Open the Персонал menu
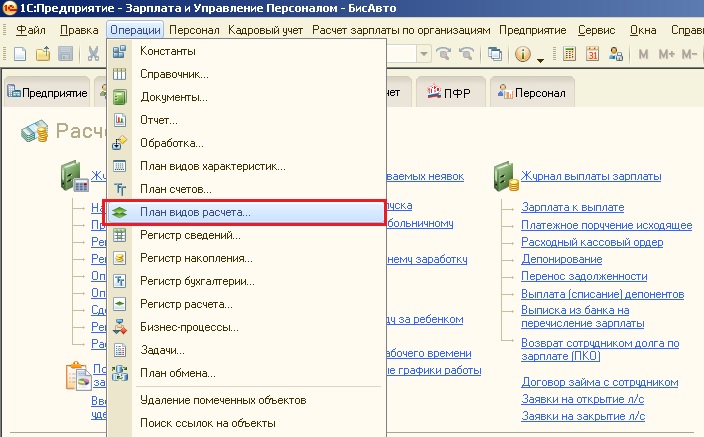The image size is (704, 437). point(194,30)
